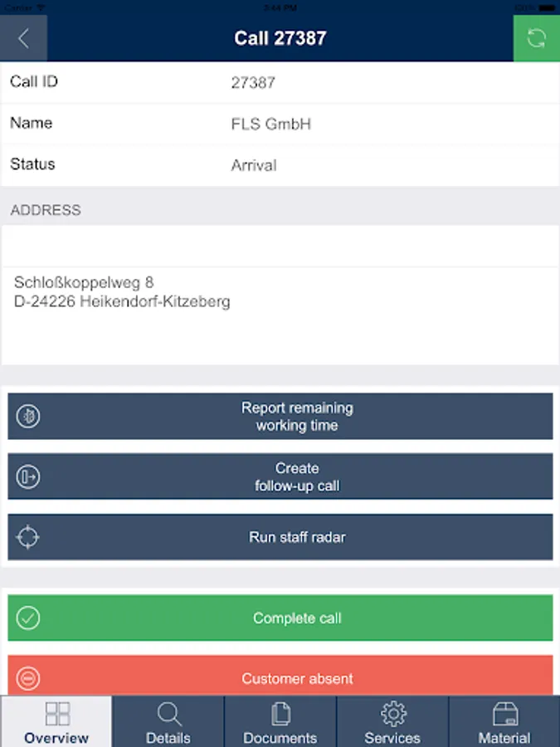560x747 pixels.
Task: Open the Services tab
Action: click(392, 722)
